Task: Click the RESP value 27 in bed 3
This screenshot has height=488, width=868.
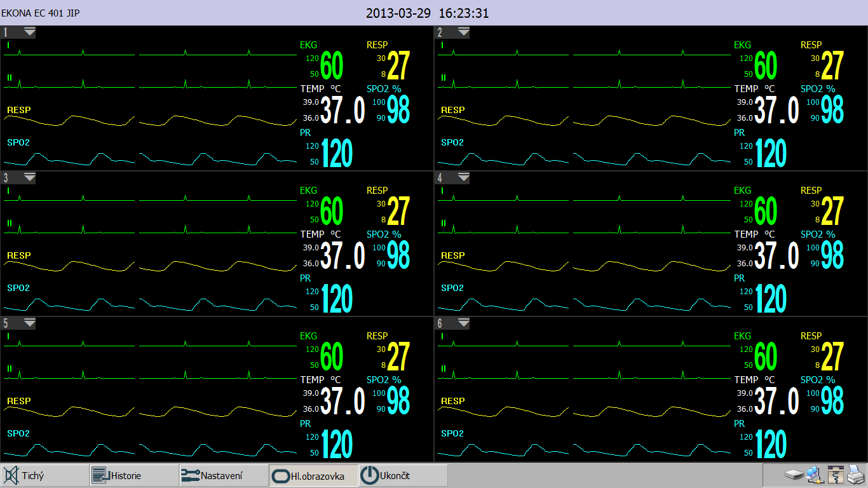Action: tap(398, 211)
